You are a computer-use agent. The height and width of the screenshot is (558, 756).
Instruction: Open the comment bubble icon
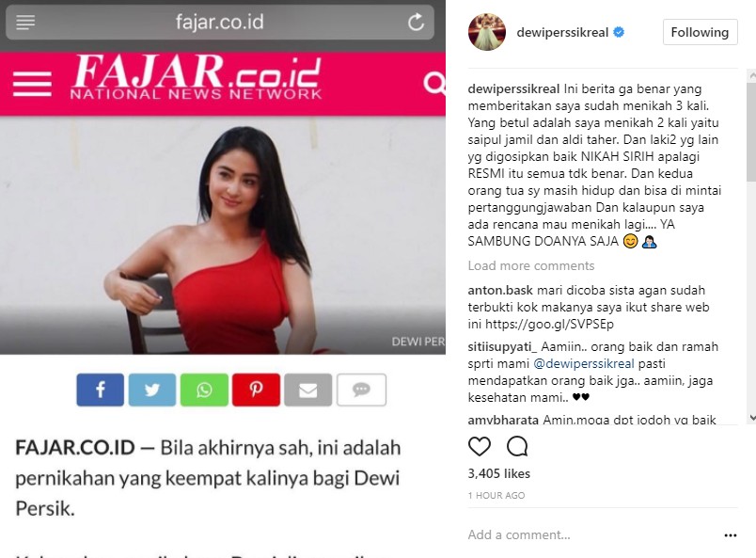pyautogui.click(x=517, y=447)
